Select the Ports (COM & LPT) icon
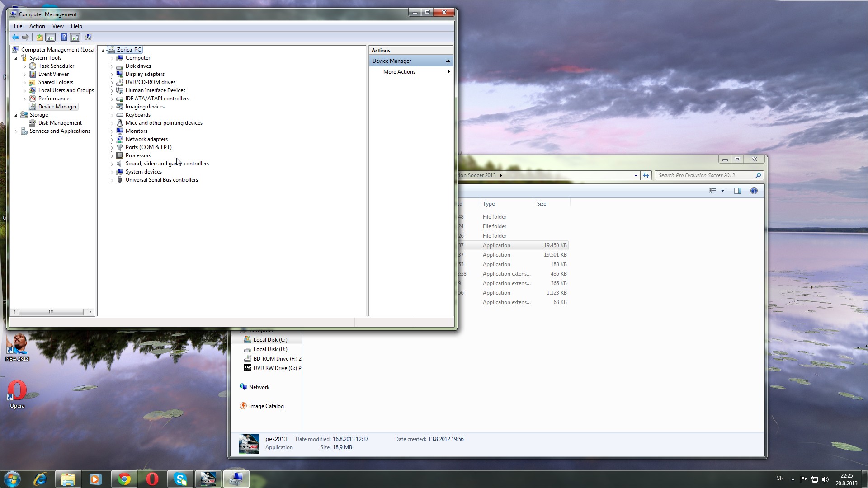Image resolution: width=868 pixels, height=488 pixels. coord(120,147)
